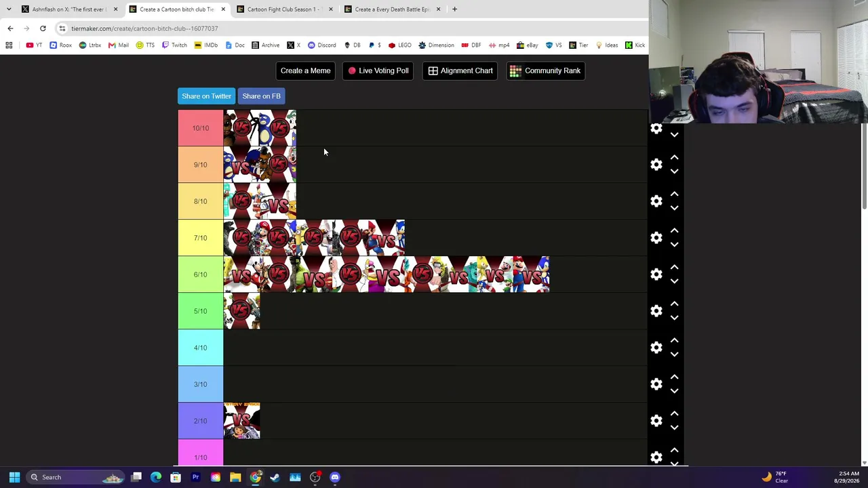Open settings gear for the 3/10 tier
The height and width of the screenshot is (488, 868).
656,384
